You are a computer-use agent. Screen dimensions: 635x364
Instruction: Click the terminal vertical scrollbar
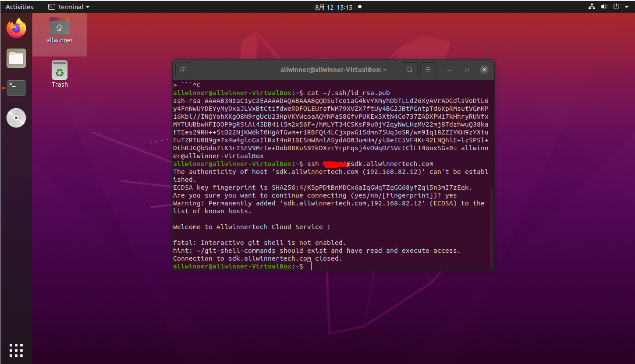tap(492, 228)
